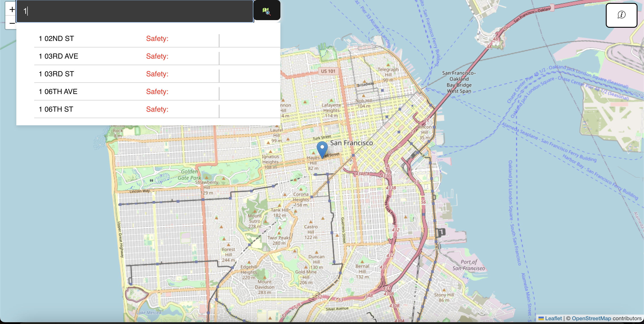
Task: Open the info panel icon button
Action: [x=621, y=15]
